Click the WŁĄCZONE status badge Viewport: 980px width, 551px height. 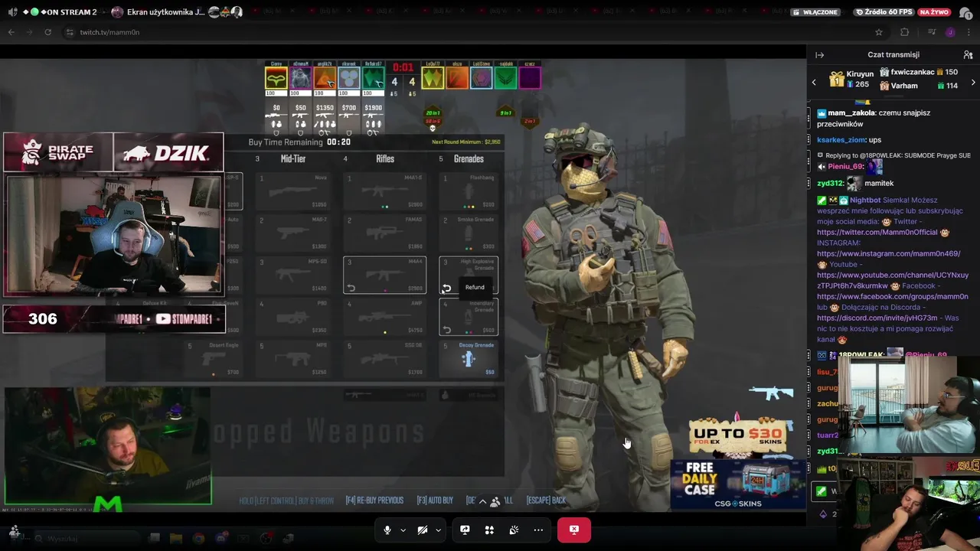coord(816,12)
